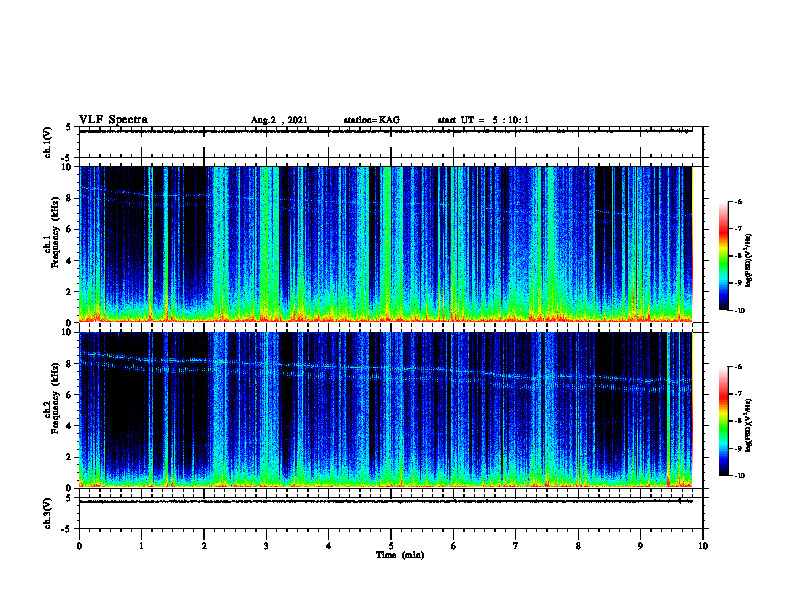Image resolution: width=792 pixels, height=612 pixels.
Task: Click the "4" kHz tick on ch.1 frequency axis
Action: (70, 261)
